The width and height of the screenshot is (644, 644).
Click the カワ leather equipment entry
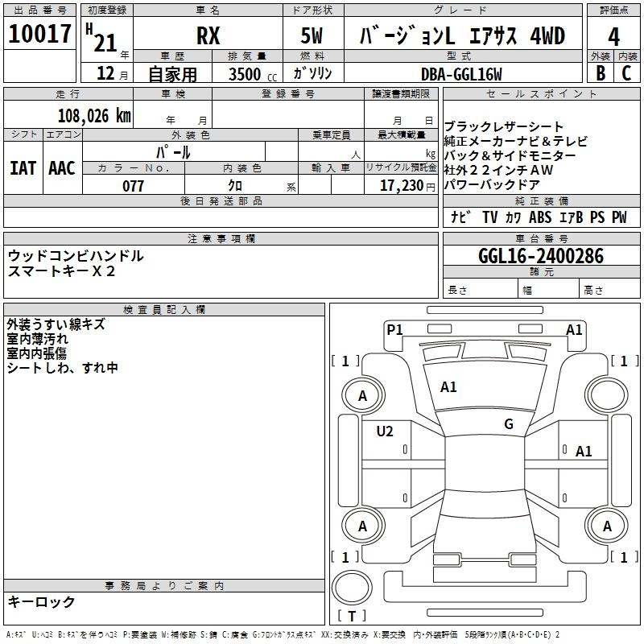point(513,217)
